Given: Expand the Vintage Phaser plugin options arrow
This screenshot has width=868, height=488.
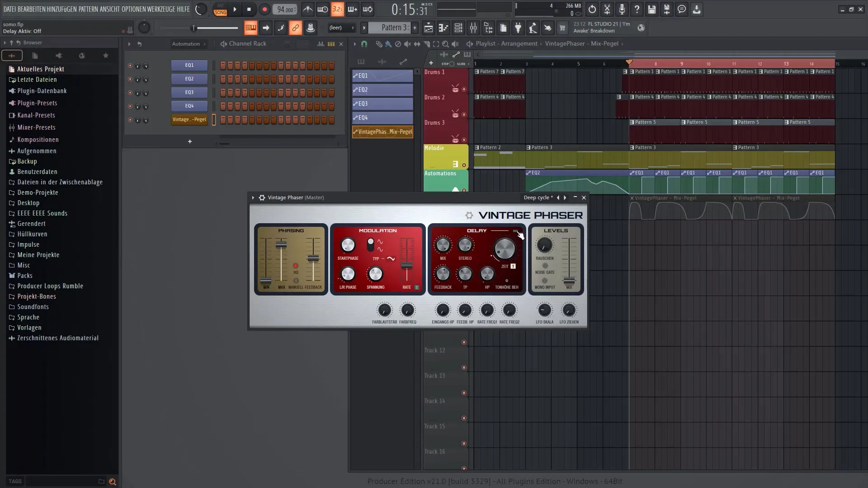Looking at the screenshot, I should [253, 197].
